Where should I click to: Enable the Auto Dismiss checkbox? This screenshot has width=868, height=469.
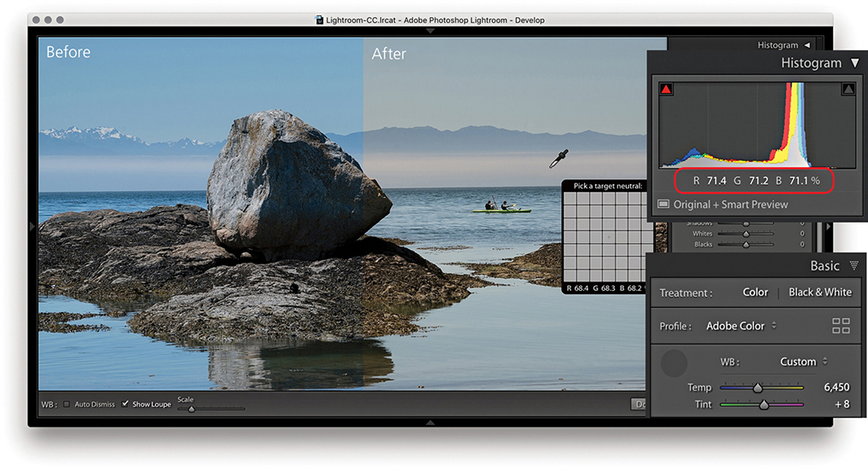(x=67, y=404)
